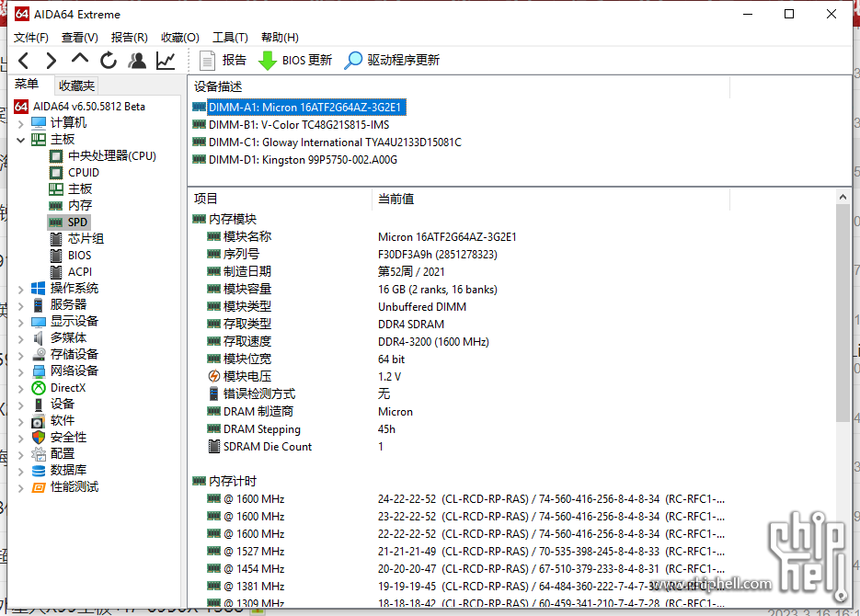Open the 报告(R) menu

coord(130,38)
